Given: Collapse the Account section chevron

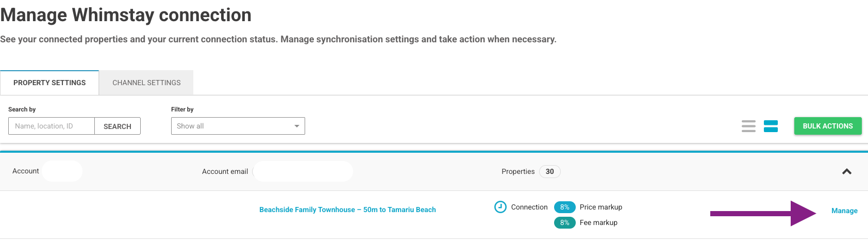Looking at the screenshot, I should pyautogui.click(x=846, y=171).
